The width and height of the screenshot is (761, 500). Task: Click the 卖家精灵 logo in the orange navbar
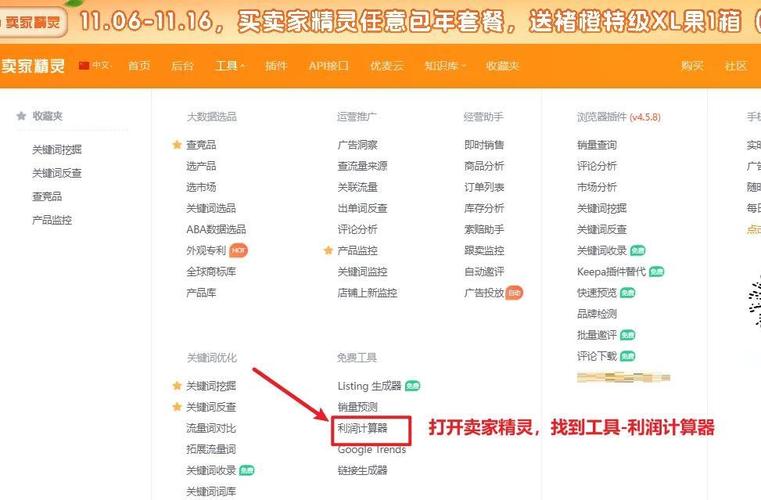coord(33,66)
